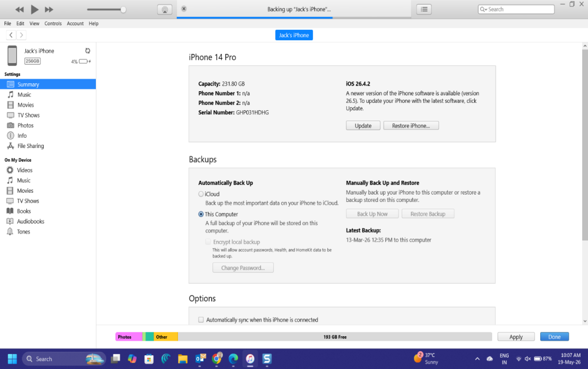Click the blue Done button
Image resolution: width=588 pixels, height=369 pixels.
554,337
